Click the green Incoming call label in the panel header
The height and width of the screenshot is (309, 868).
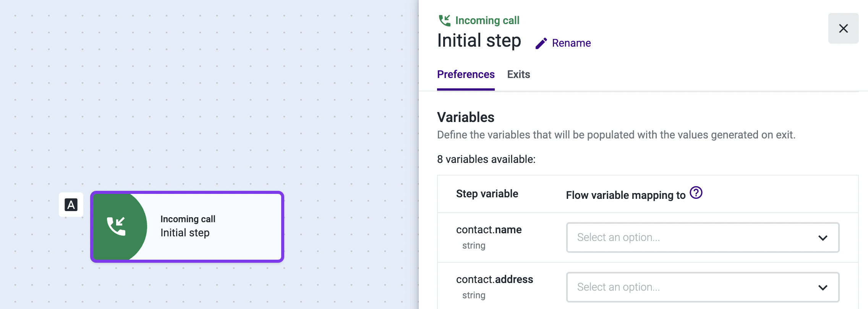[487, 20]
